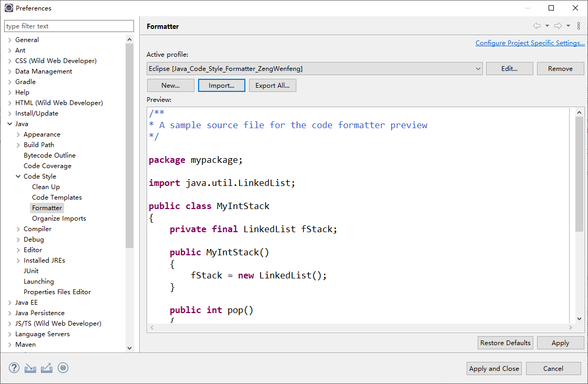Expand the General tree node
The width and height of the screenshot is (588, 384).
pyautogui.click(x=10, y=40)
